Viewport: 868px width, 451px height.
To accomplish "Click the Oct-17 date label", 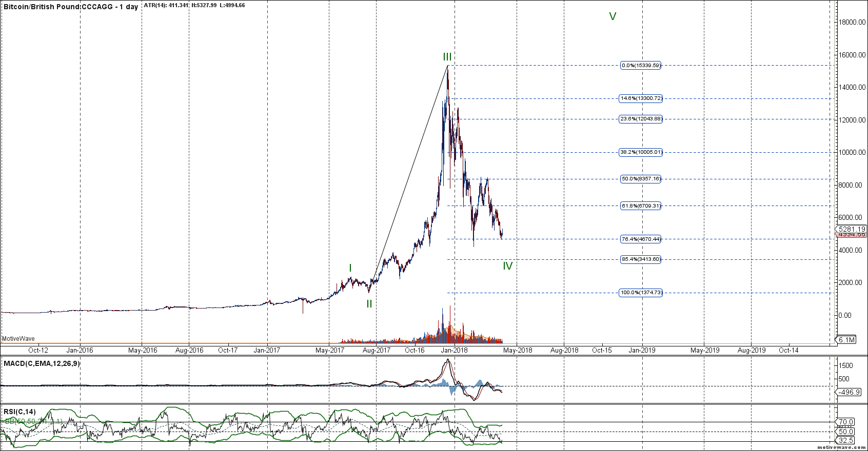I will pyautogui.click(x=228, y=351).
